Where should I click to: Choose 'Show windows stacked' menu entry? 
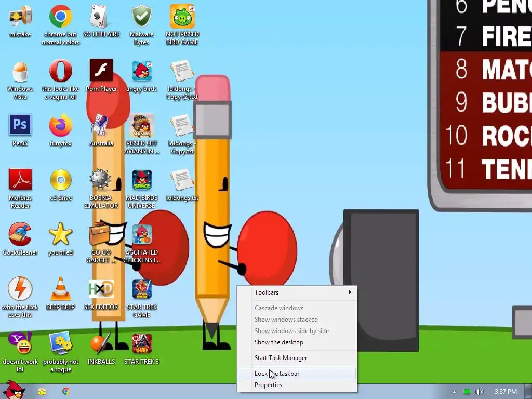coord(297,320)
